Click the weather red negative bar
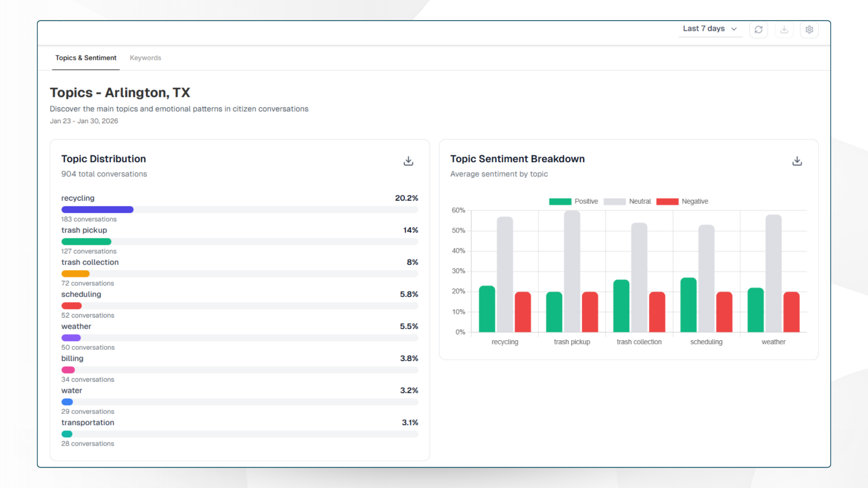Viewport: 868px width, 488px height. pos(791,312)
